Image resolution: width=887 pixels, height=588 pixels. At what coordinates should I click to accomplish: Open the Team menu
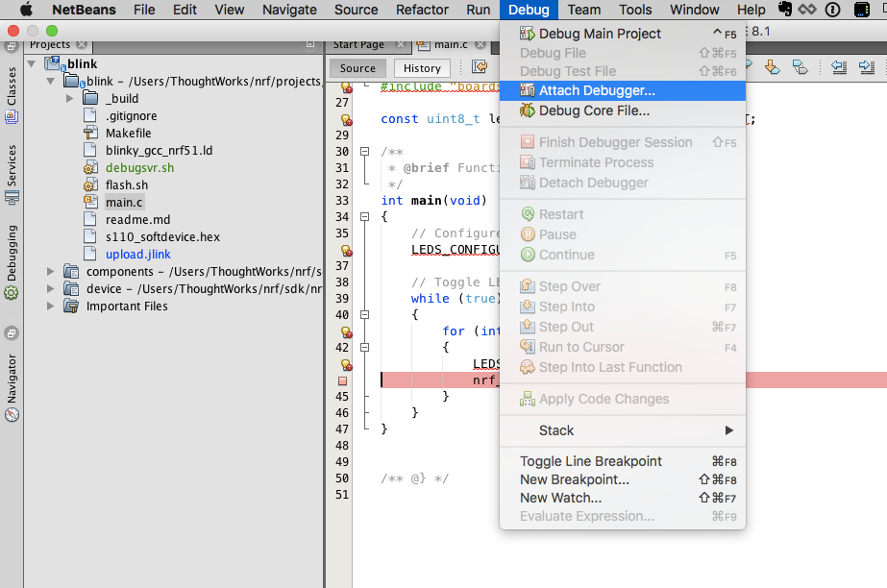pyautogui.click(x=584, y=10)
